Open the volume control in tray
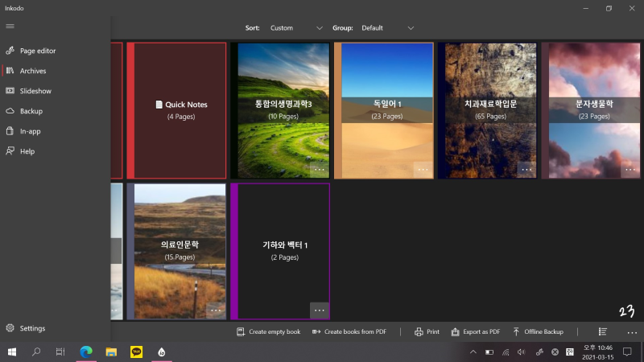644x362 pixels. 521,352
